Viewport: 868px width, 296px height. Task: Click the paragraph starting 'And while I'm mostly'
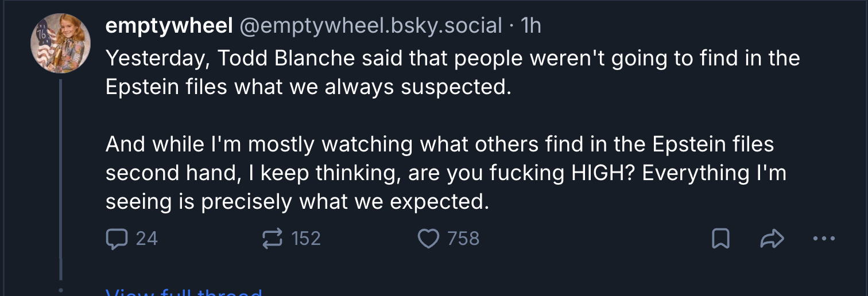(440, 145)
